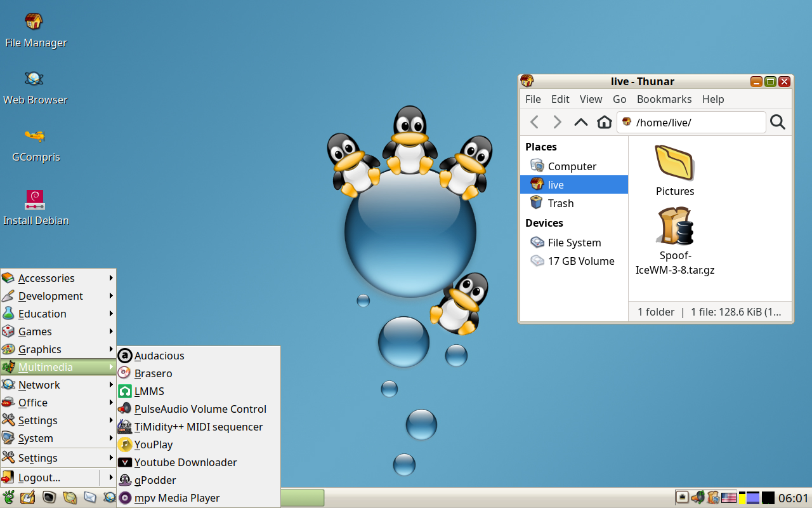This screenshot has width=812, height=508.
Task: Start LMMS from Multimedia submenu
Action: (x=199, y=391)
